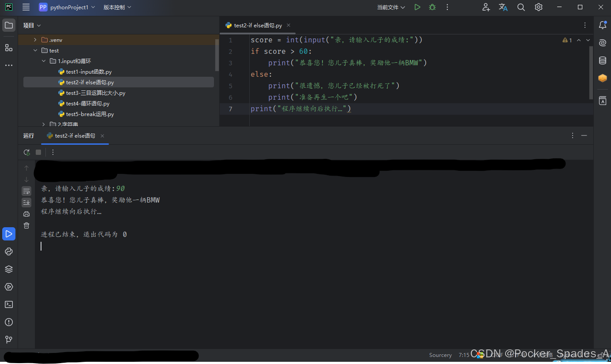
Task: Click the Sourcery status bar item
Action: tap(440, 355)
